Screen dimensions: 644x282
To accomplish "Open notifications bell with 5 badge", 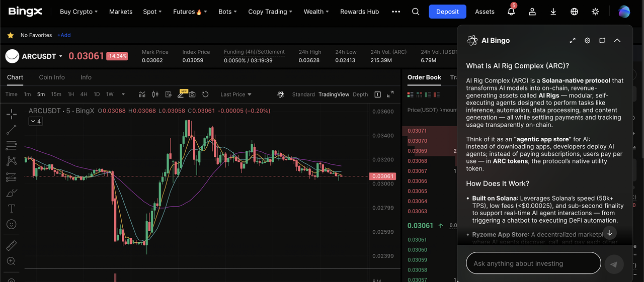I will click(x=511, y=12).
